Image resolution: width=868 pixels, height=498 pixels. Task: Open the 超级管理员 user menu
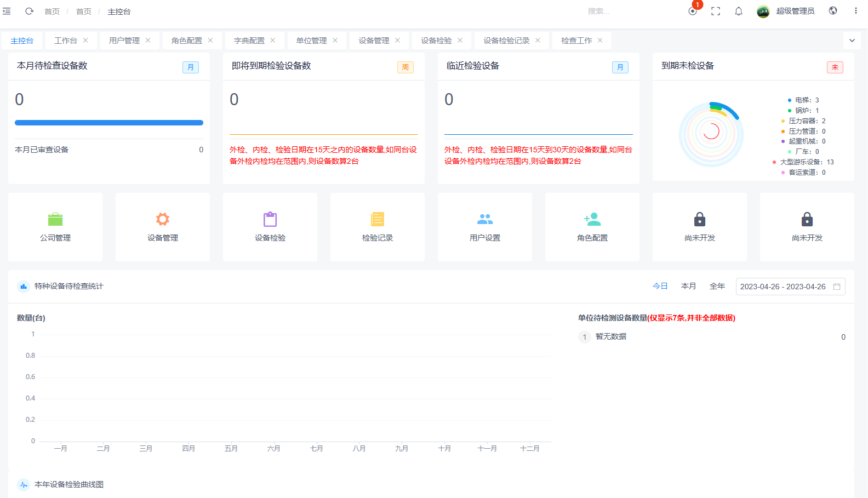click(795, 11)
